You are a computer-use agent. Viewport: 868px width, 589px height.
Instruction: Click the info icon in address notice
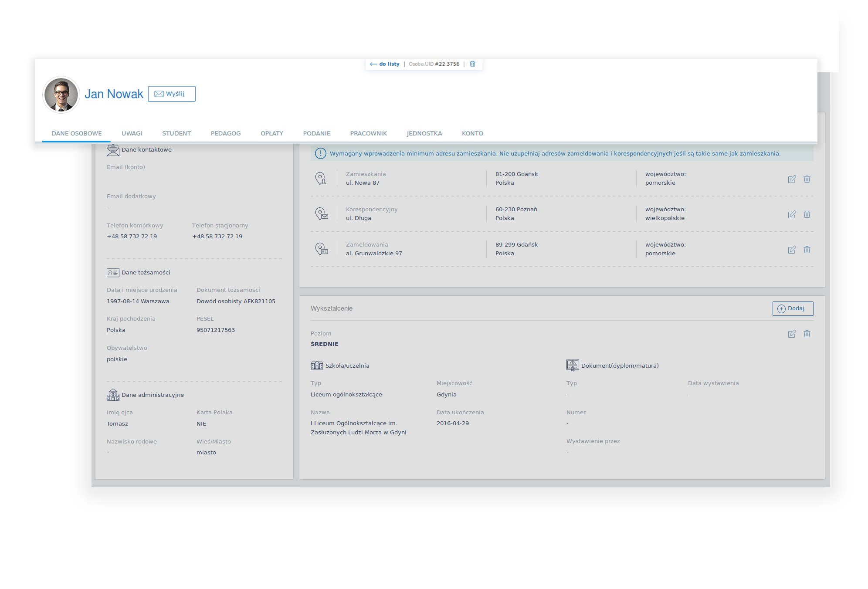tap(320, 153)
